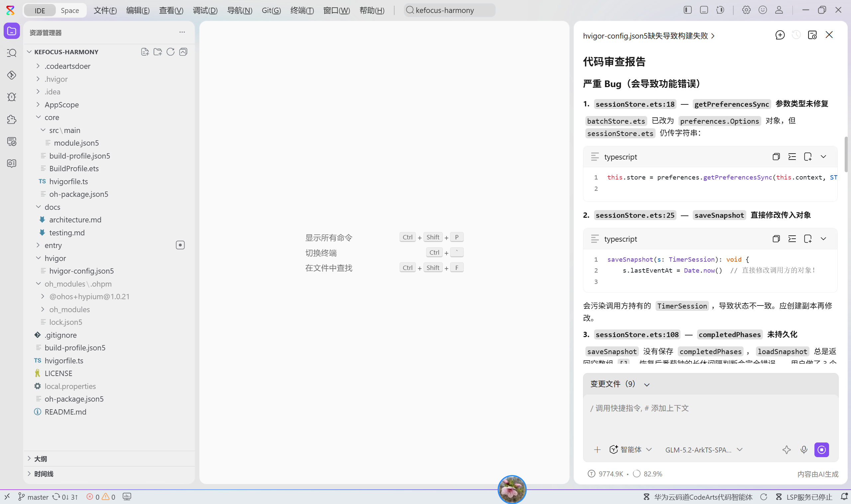Click the microphone voice input icon
This screenshot has height=504, width=851.
point(804,450)
